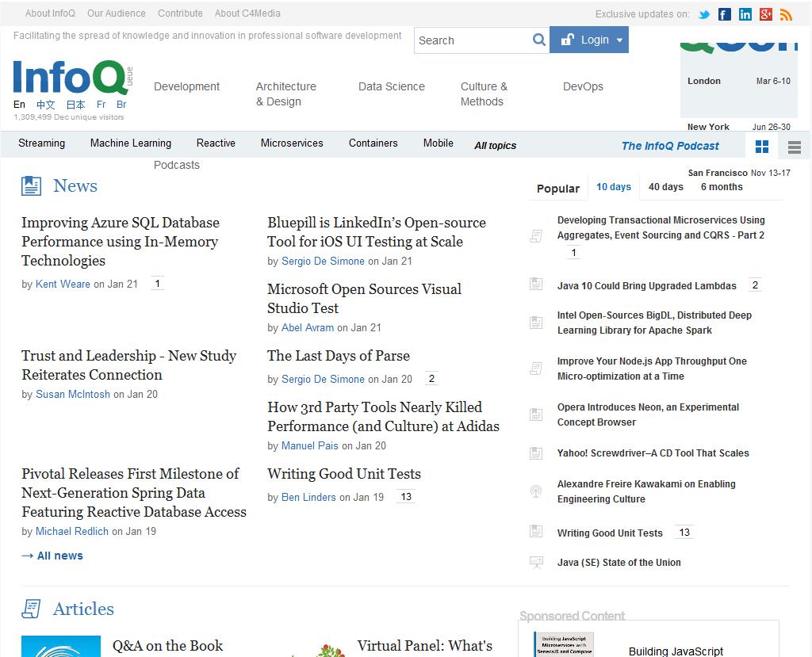Click the search magnifier icon
The width and height of the screenshot is (812, 657).
click(539, 40)
